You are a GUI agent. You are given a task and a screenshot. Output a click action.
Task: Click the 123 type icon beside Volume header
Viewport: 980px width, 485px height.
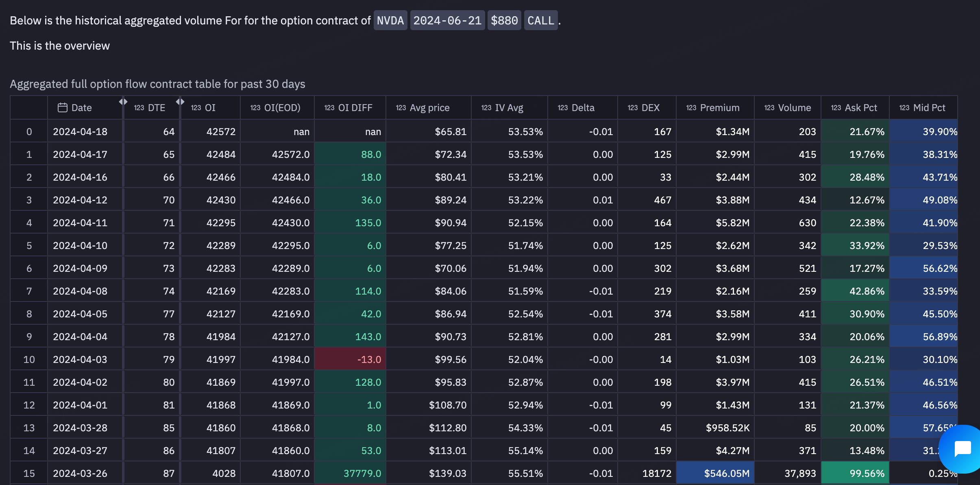(769, 108)
